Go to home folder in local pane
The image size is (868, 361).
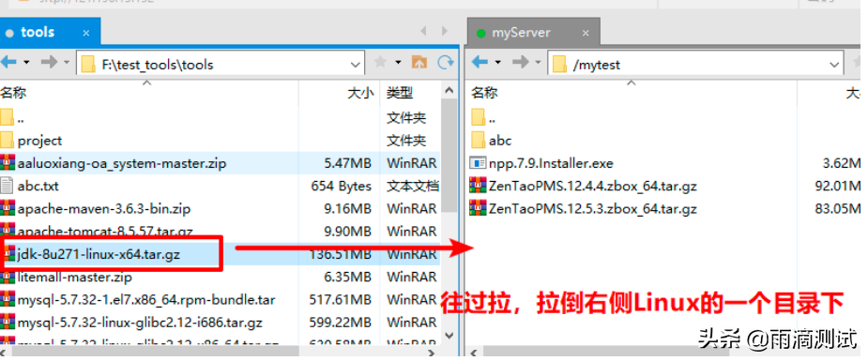pos(419,63)
